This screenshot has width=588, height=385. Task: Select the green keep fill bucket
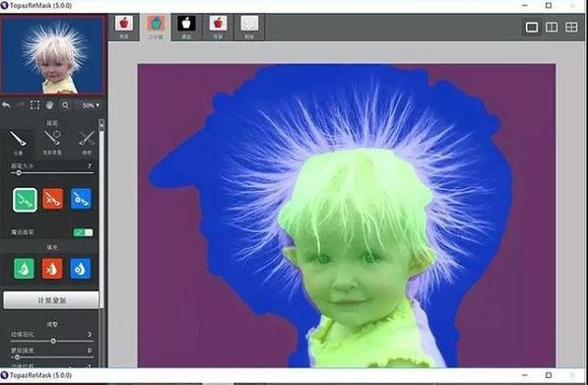click(x=24, y=269)
